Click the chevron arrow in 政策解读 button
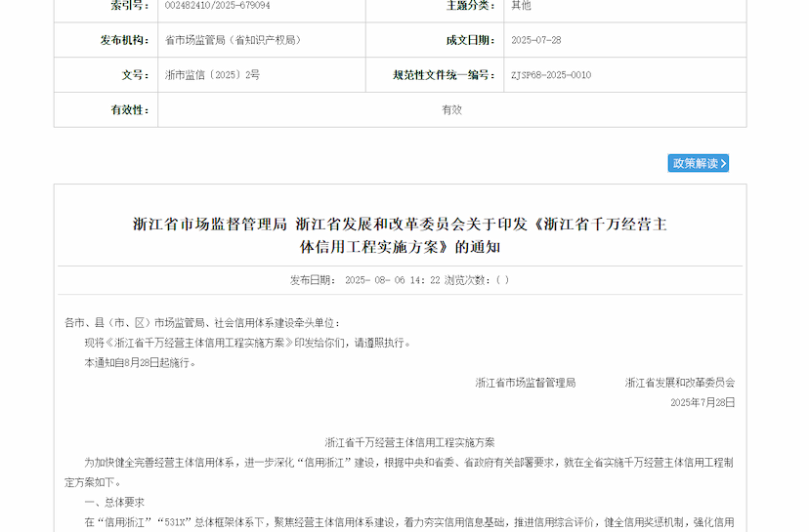The image size is (809, 532). coord(723,164)
